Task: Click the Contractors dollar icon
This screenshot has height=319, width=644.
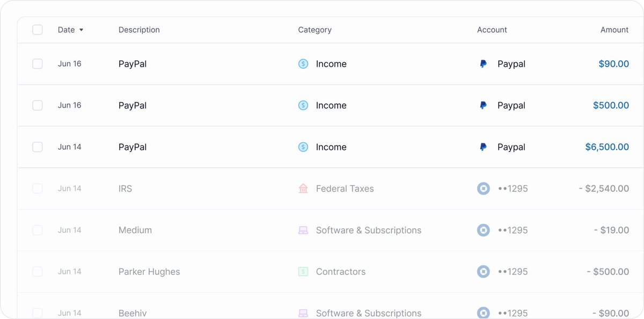Action: [303, 272]
